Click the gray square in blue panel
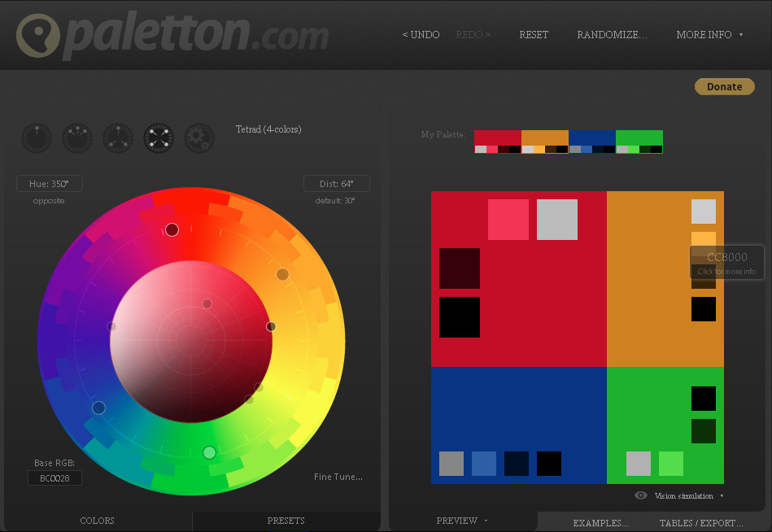This screenshot has width=772, height=532. click(451, 464)
